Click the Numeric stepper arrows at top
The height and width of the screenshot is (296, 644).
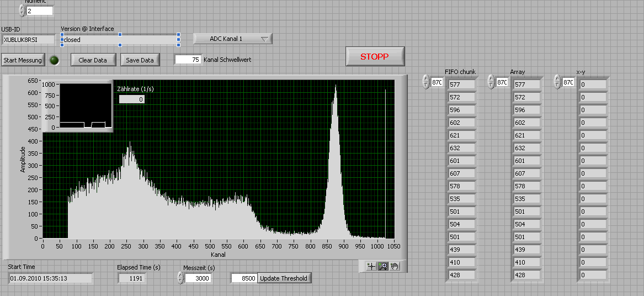pos(22,10)
